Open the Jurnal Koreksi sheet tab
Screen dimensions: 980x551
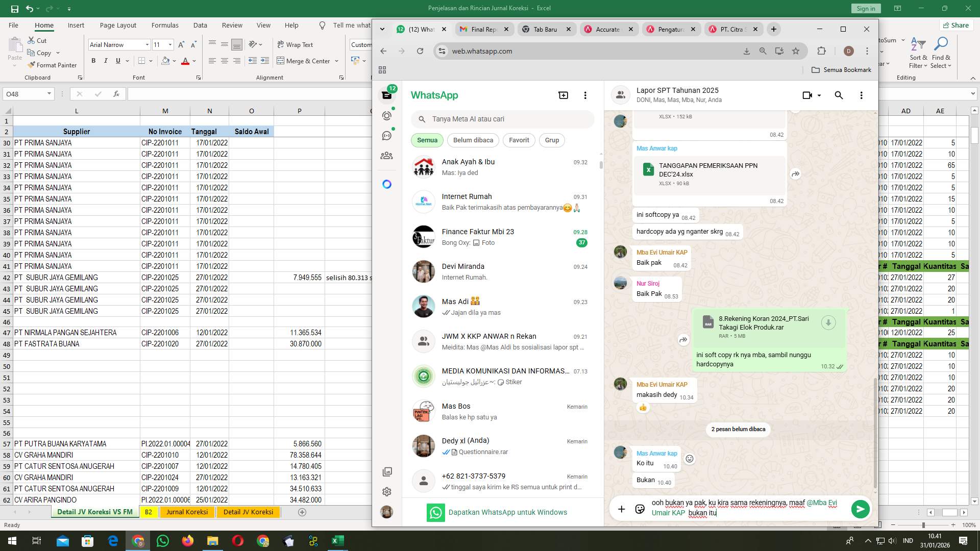pos(187,512)
